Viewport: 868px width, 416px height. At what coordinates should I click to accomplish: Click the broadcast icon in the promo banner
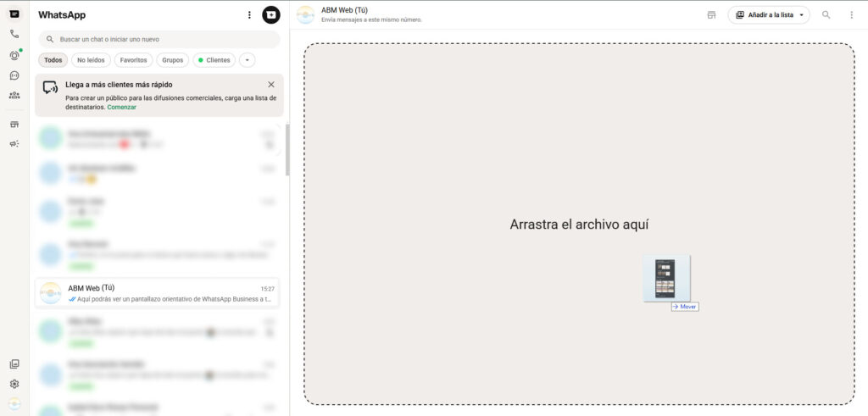(50, 87)
